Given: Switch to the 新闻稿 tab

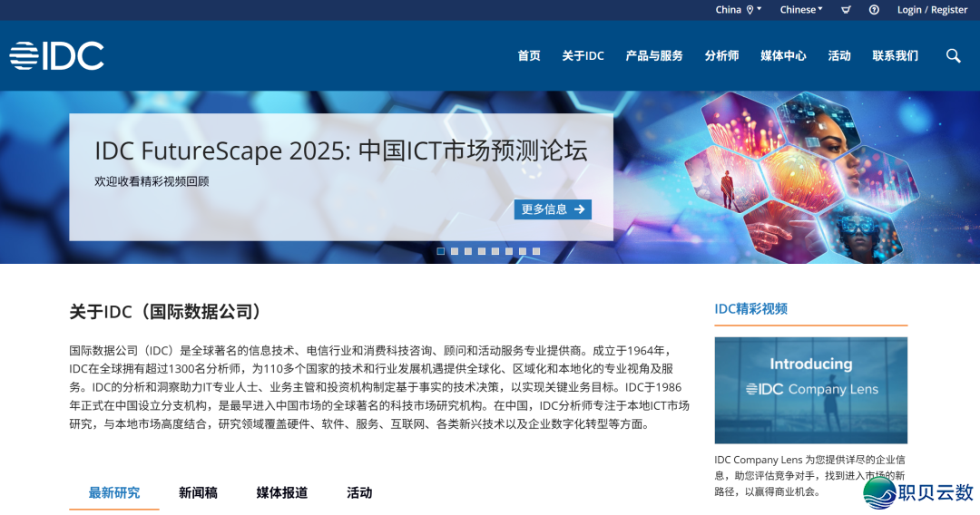Looking at the screenshot, I should click(x=198, y=492).
